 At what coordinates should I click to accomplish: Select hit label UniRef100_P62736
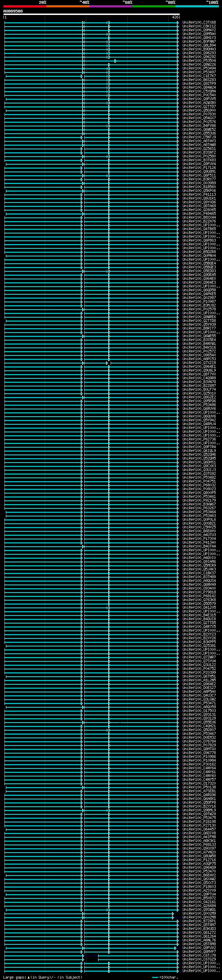click(199, 439)
